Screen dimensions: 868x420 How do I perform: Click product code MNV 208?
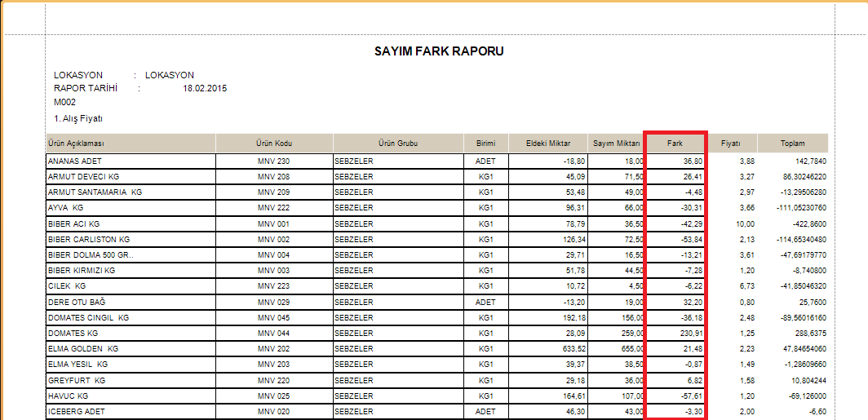point(274,177)
